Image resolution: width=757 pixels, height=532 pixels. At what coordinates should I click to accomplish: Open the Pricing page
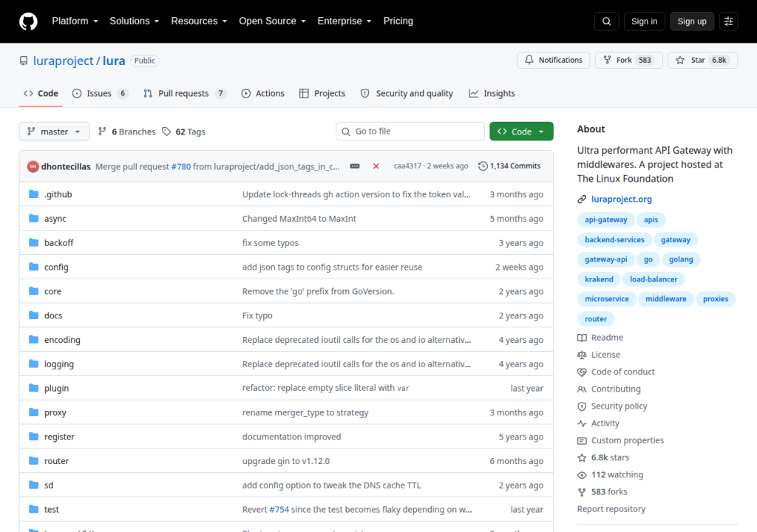(398, 21)
